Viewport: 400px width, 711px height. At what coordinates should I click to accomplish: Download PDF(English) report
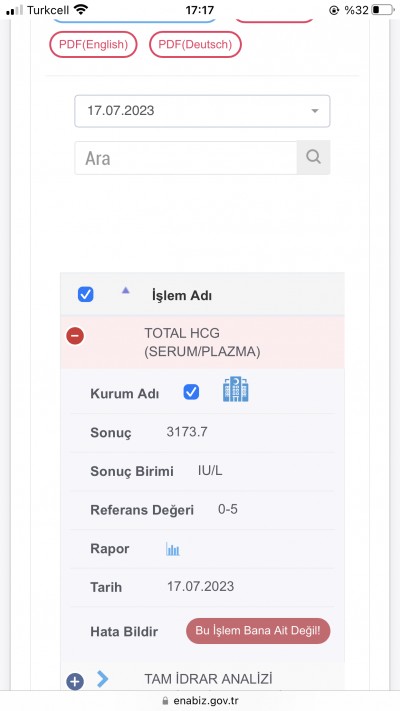coord(93,44)
